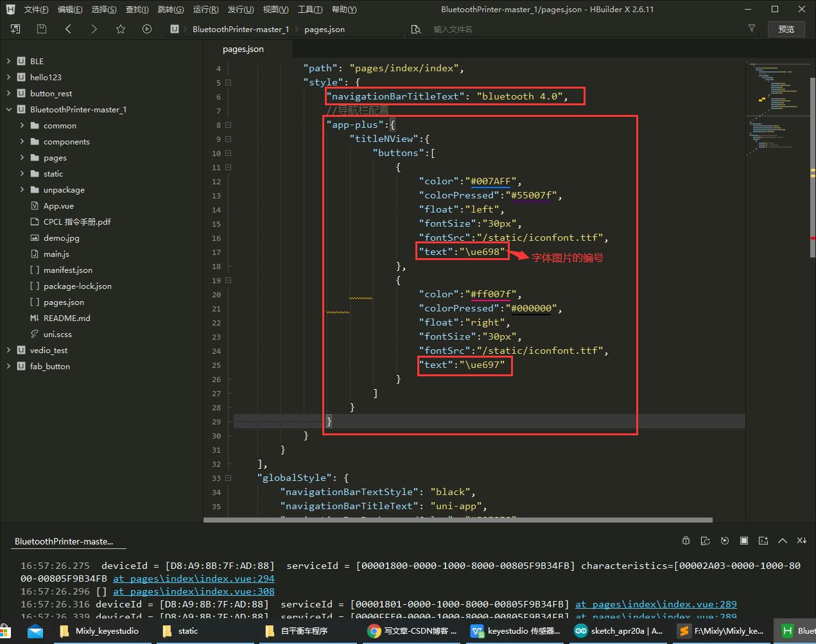Open Arduino sketch_apr20a in taskbar

pos(620,631)
